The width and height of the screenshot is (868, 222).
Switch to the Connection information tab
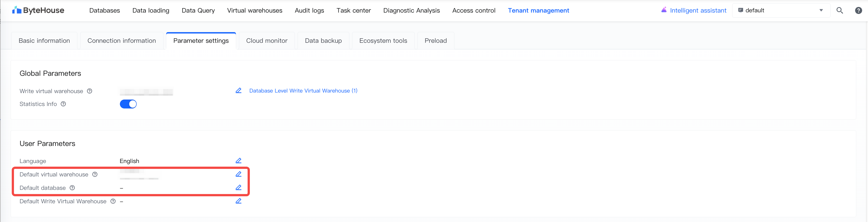122,41
